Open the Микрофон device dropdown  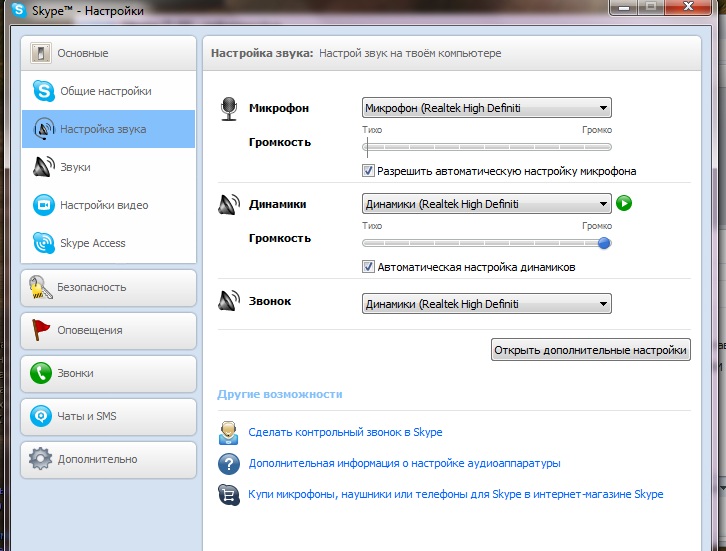(x=487, y=108)
